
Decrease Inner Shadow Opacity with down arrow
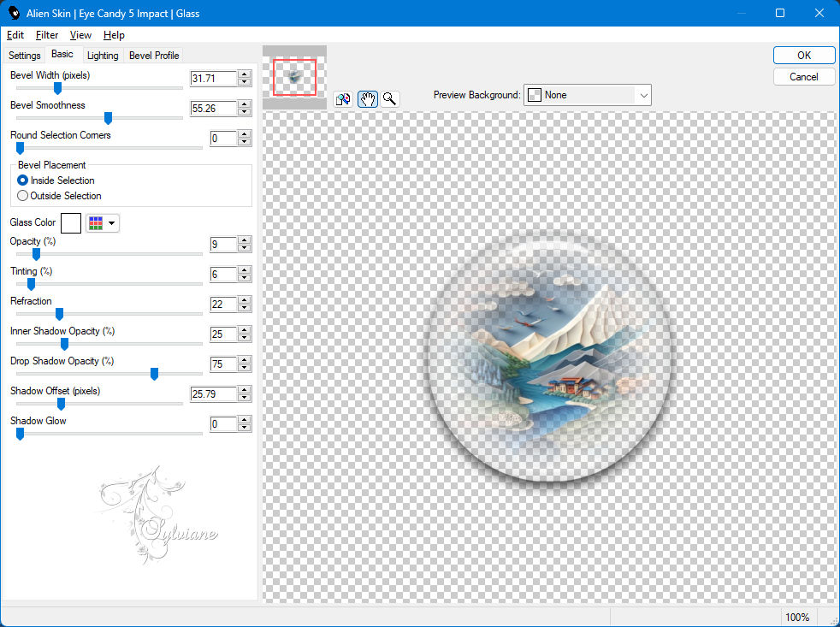(x=245, y=338)
